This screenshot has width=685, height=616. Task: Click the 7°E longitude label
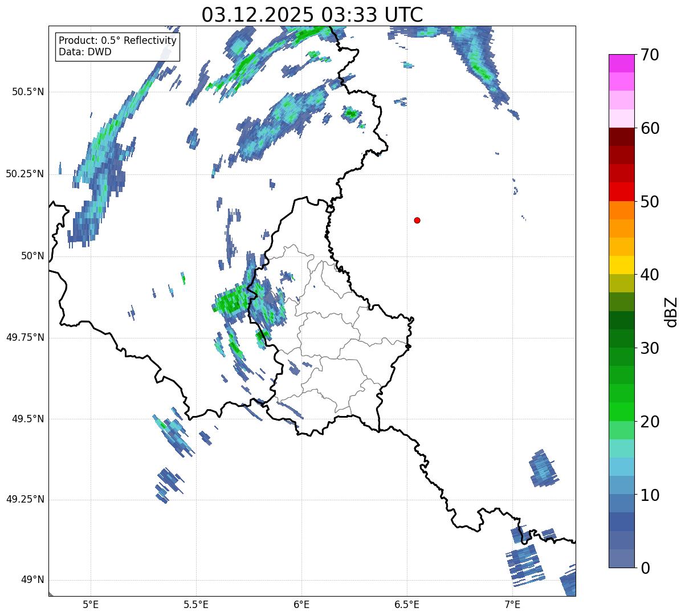click(x=512, y=604)
